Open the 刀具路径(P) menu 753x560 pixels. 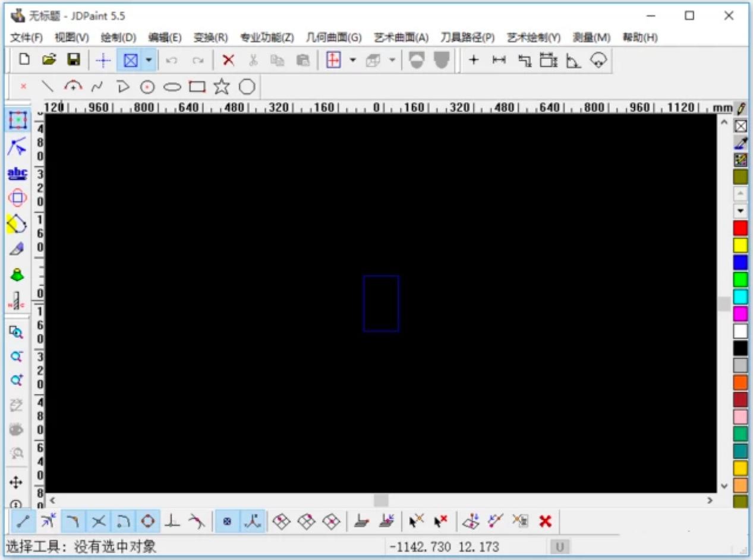click(x=467, y=37)
